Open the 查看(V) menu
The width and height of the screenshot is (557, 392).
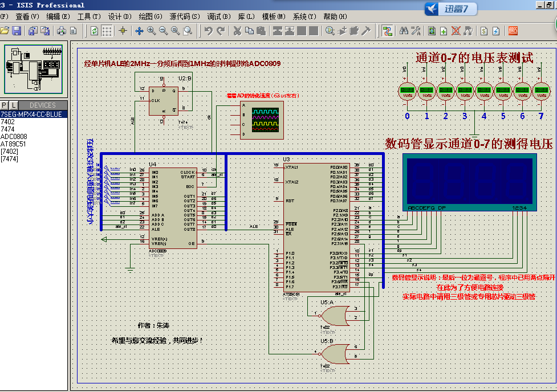27,17
